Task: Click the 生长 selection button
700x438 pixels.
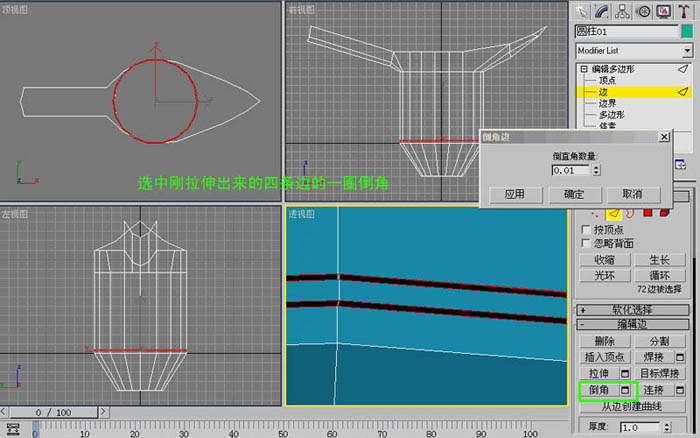Action: tap(659, 260)
